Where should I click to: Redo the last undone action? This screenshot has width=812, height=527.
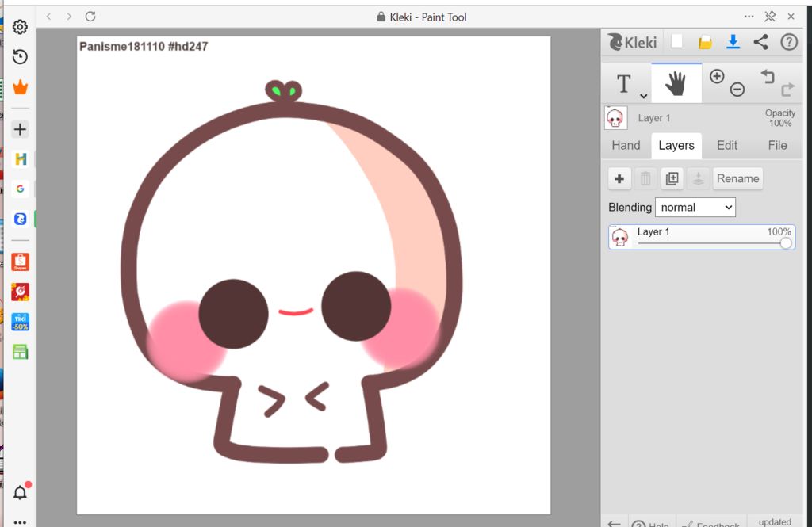pos(787,89)
